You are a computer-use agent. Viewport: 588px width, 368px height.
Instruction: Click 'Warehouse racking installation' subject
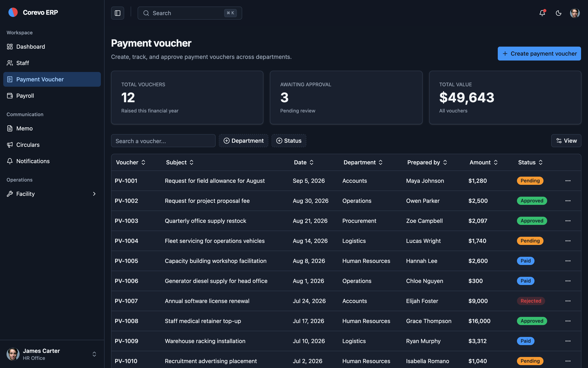[205, 341]
